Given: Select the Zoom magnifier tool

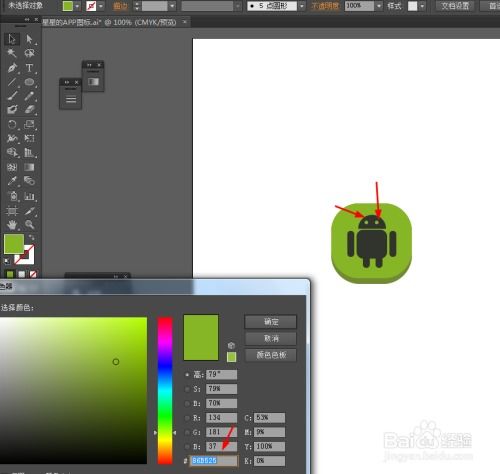Looking at the screenshot, I should (29, 225).
